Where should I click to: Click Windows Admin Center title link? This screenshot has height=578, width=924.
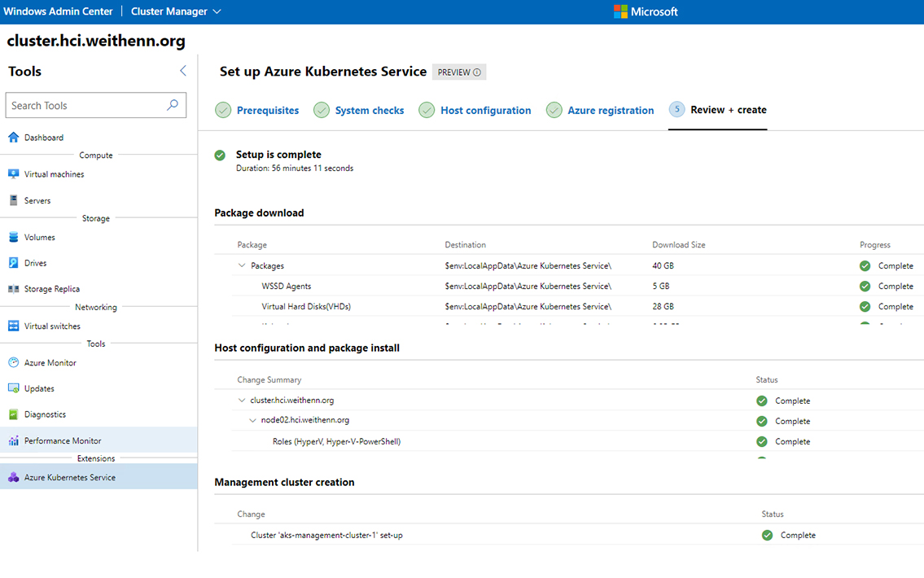pos(58,11)
